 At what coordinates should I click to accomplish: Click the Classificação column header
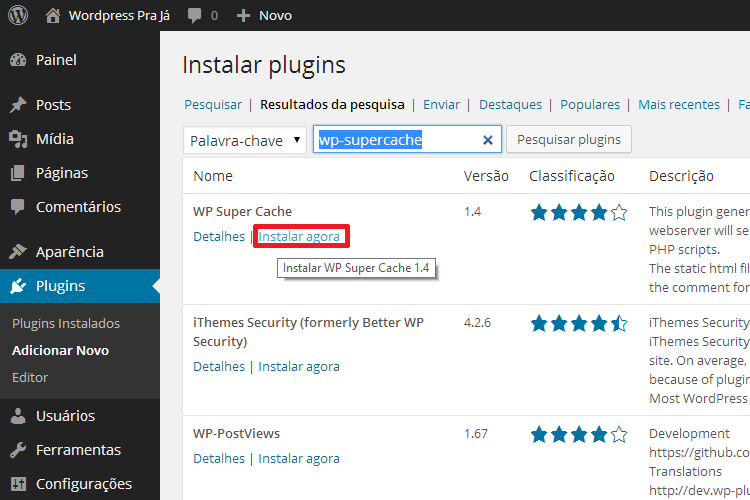click(x=572, y=176)
